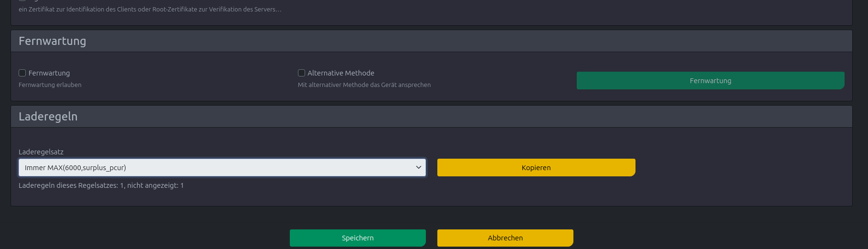
Task: Click the Zertifikat description text at the top
Action: click(150, 9)
